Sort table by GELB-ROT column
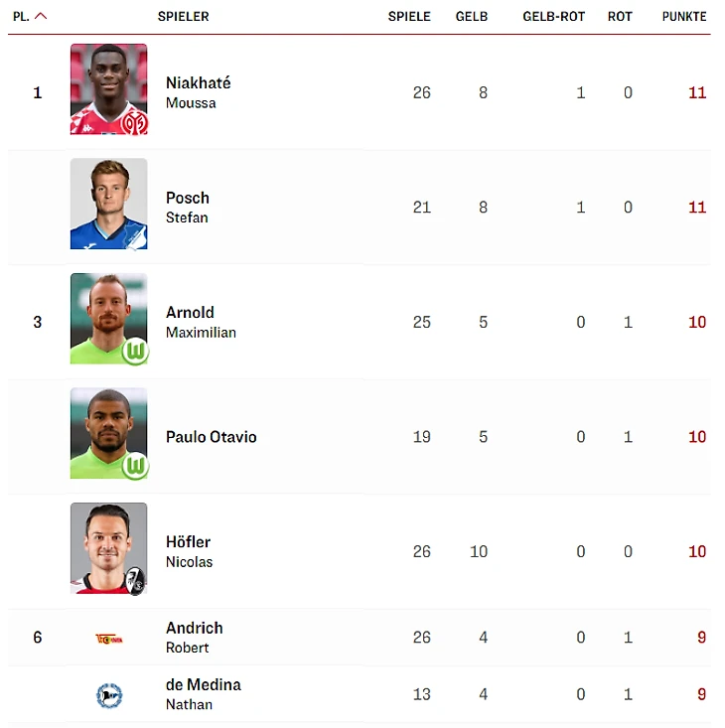Screen dimensions: 725x728 (553, 17)
